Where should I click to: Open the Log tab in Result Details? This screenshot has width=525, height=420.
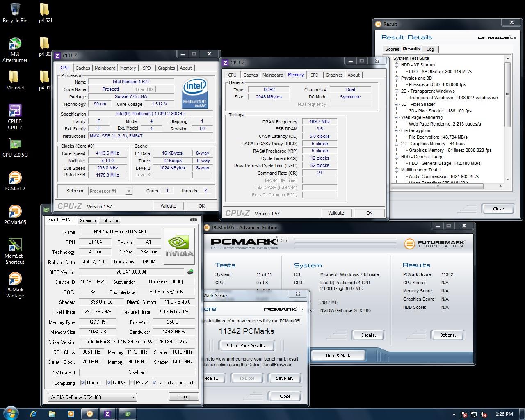coord(430,49)
